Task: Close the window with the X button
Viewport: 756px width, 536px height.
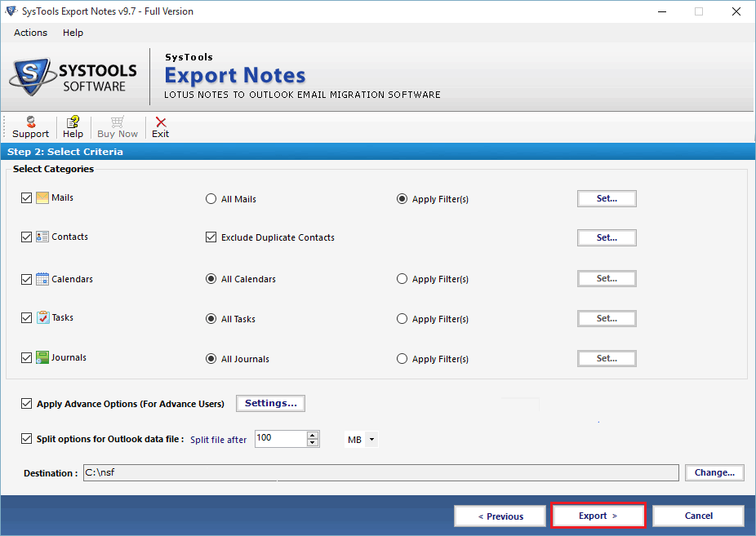Action: [x=736, y=11]
